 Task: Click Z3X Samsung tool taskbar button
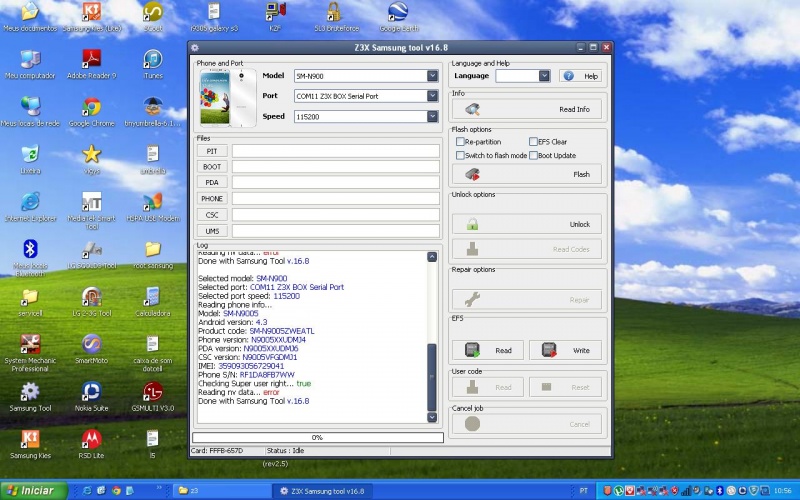(322, 491)
